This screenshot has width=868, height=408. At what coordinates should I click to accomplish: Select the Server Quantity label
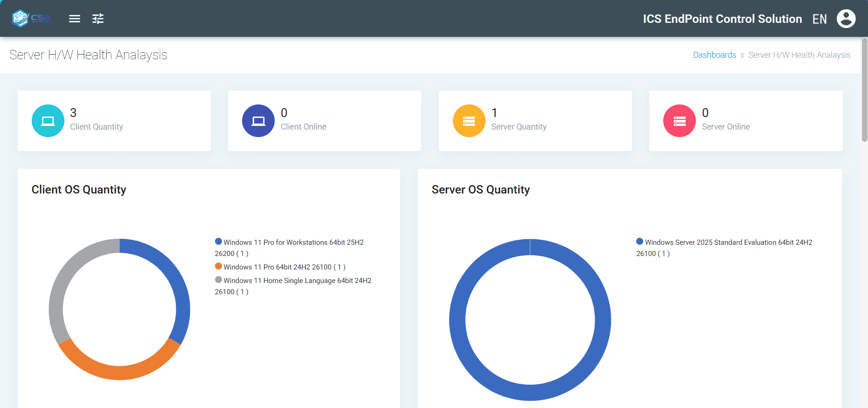pyautogui.click(x=519, y=127)
